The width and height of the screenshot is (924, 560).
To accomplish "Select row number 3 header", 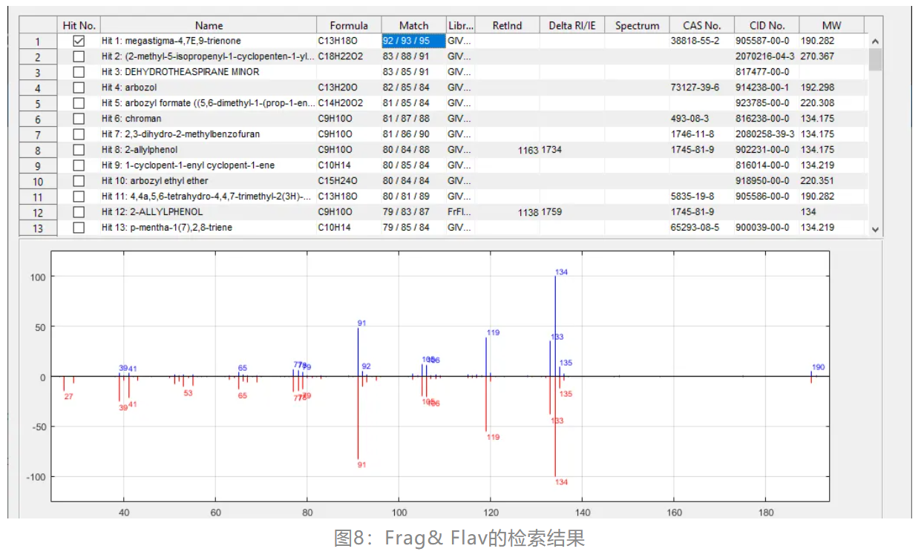I will coord(37,72).
